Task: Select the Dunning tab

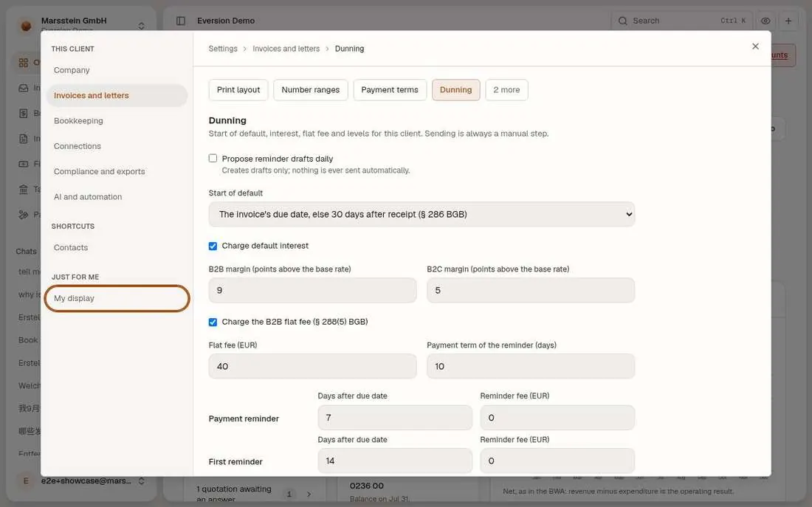Action: click(455, 90)
